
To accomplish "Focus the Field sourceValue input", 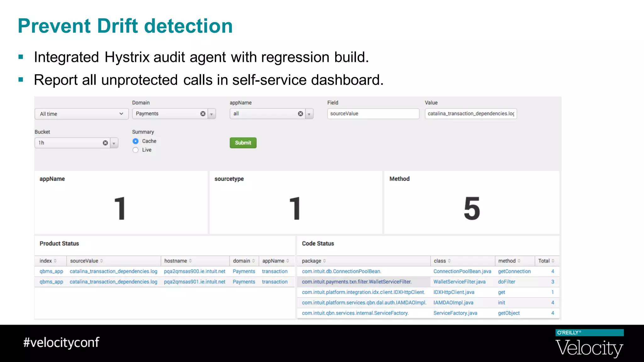I will pos(373,114).
